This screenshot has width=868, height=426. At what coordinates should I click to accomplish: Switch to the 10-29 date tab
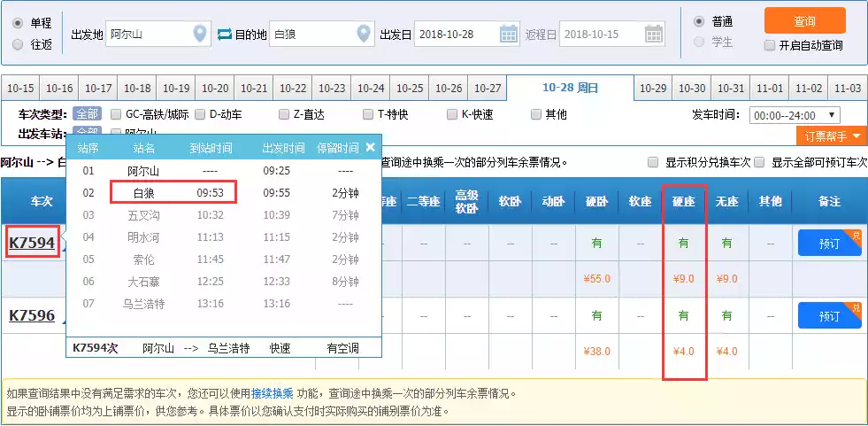coord(653,89)
